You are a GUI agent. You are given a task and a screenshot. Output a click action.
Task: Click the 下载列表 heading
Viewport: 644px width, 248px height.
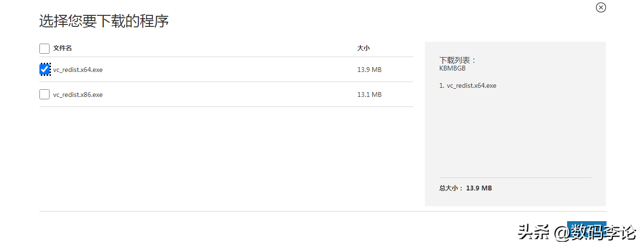point(458,60)
